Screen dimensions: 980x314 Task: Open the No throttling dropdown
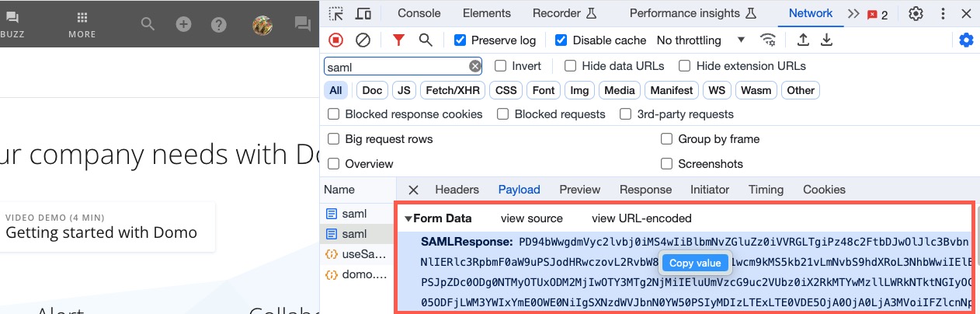(700, 40)
